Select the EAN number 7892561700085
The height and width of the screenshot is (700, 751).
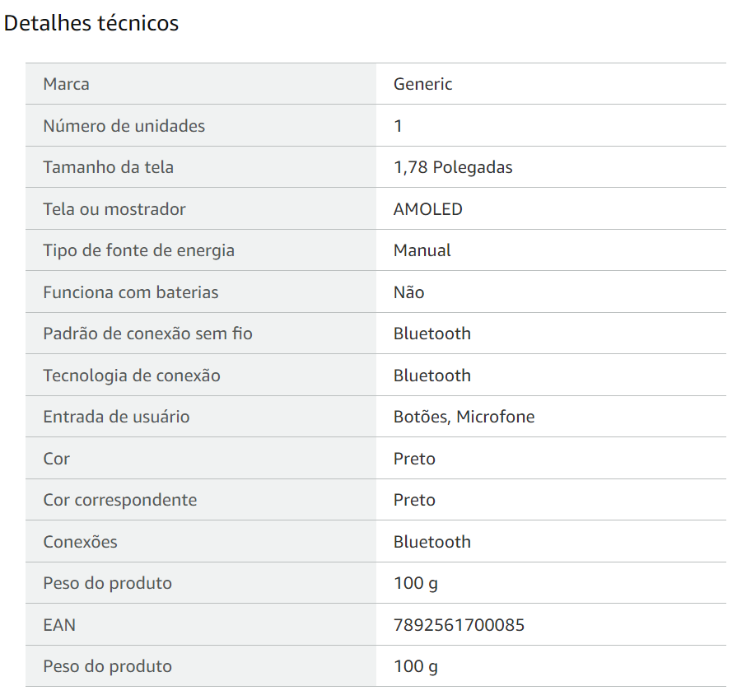[x=459, y=625]
